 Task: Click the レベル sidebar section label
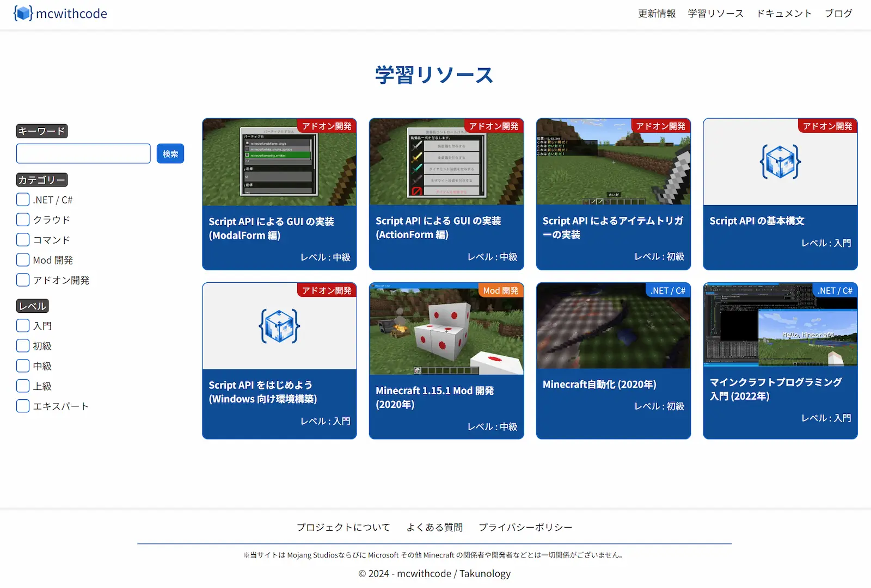click(x=33, y=306)
